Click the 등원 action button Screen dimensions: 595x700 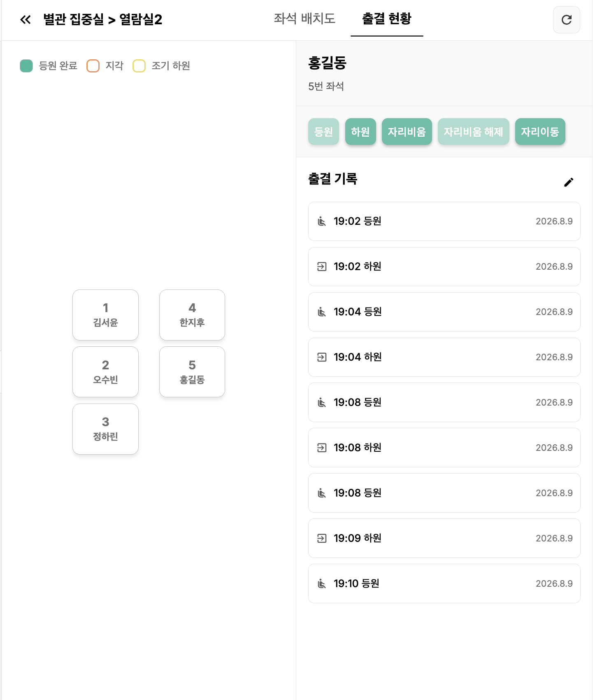(x=323, y=132)
